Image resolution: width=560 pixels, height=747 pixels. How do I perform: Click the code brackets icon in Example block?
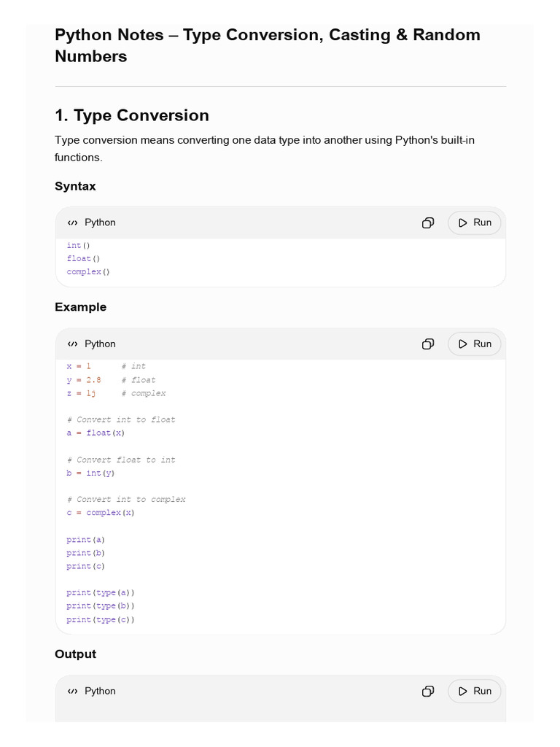72,344
